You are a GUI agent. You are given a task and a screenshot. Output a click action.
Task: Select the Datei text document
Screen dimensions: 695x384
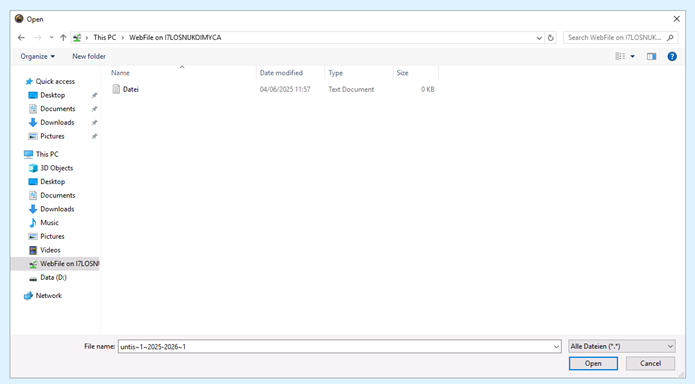pyautogui.click(x=131, y=89)
